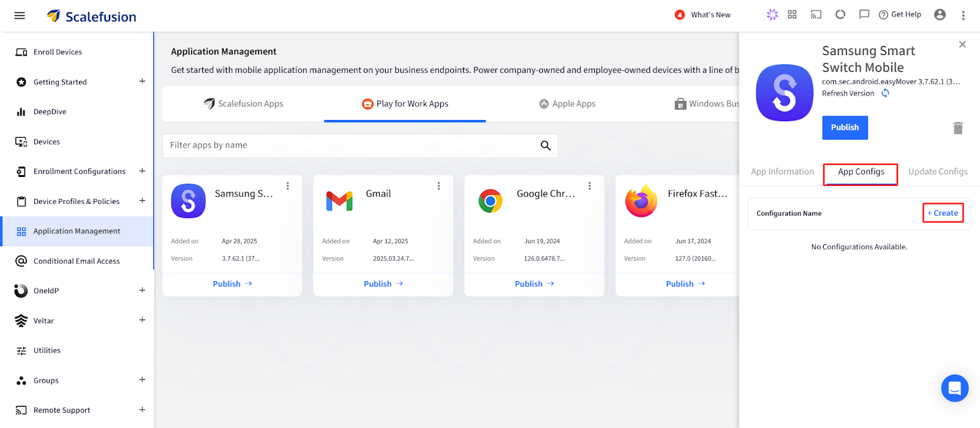The width and height of the screenshot is (980, 428).
Task: Close the Samsung Smart Switch side panel
Action: pos(962,45)
